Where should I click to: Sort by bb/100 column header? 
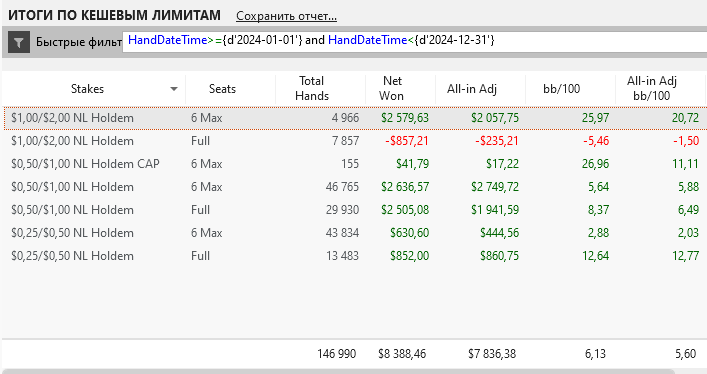(561, 89)
